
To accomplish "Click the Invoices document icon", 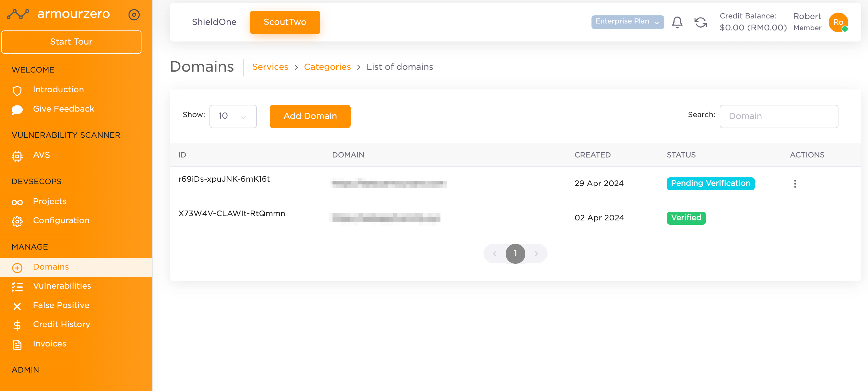I will pos(17,345).
